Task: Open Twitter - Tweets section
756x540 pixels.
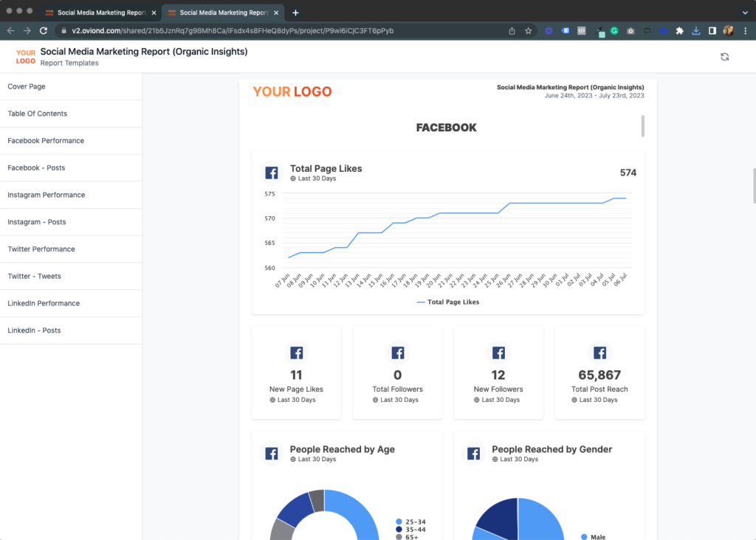Action: point(71,276)
